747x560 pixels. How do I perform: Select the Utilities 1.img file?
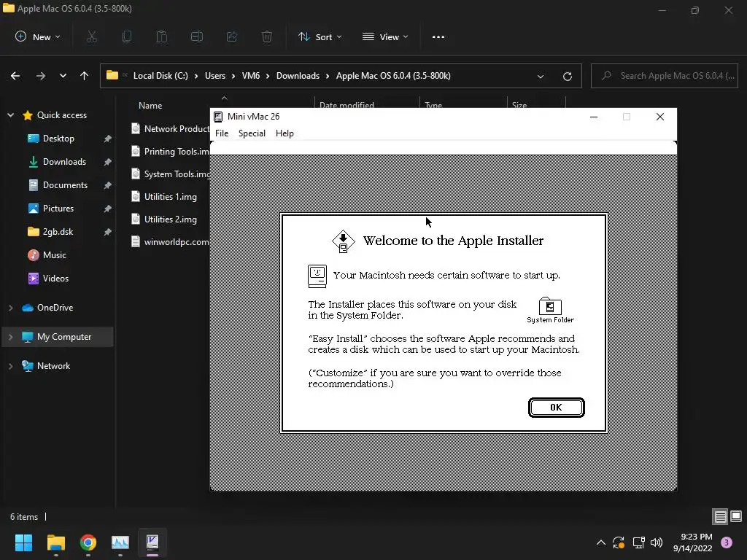(164, 197)
